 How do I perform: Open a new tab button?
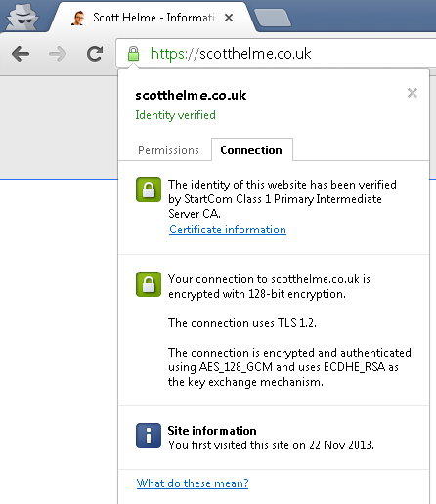click(x=273, y=18)
